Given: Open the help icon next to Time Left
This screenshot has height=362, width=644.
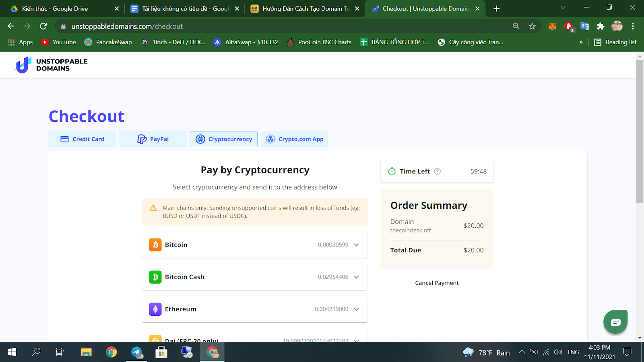Looking at the screenshot, I should click(x=438, y=171).
